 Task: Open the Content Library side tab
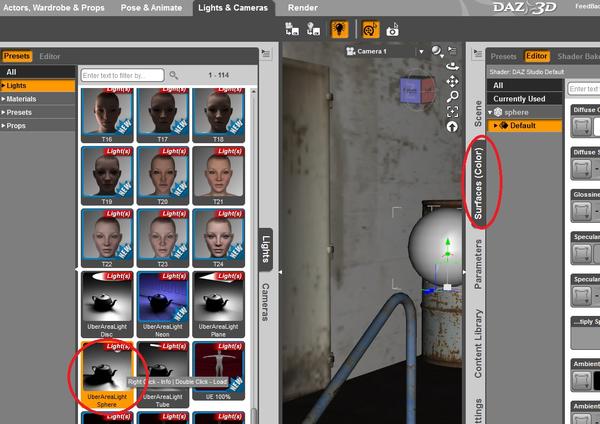coord(478,343)
